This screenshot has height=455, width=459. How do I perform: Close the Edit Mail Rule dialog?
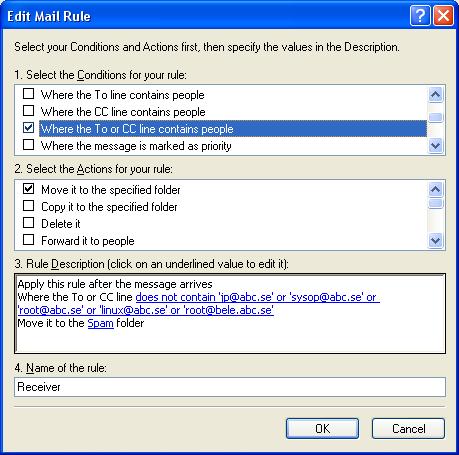click(443, 16)
